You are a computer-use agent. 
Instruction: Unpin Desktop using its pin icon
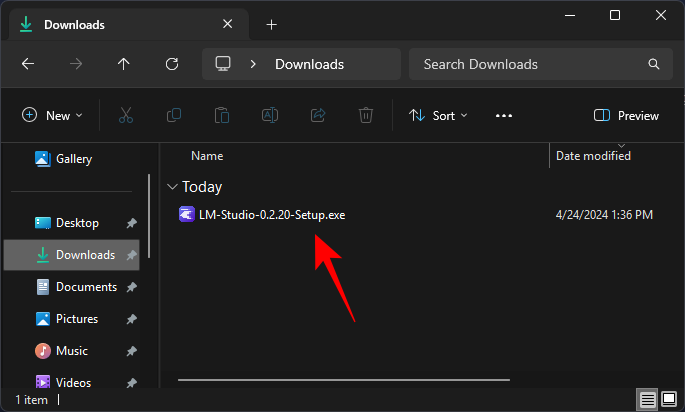point(131,223)
